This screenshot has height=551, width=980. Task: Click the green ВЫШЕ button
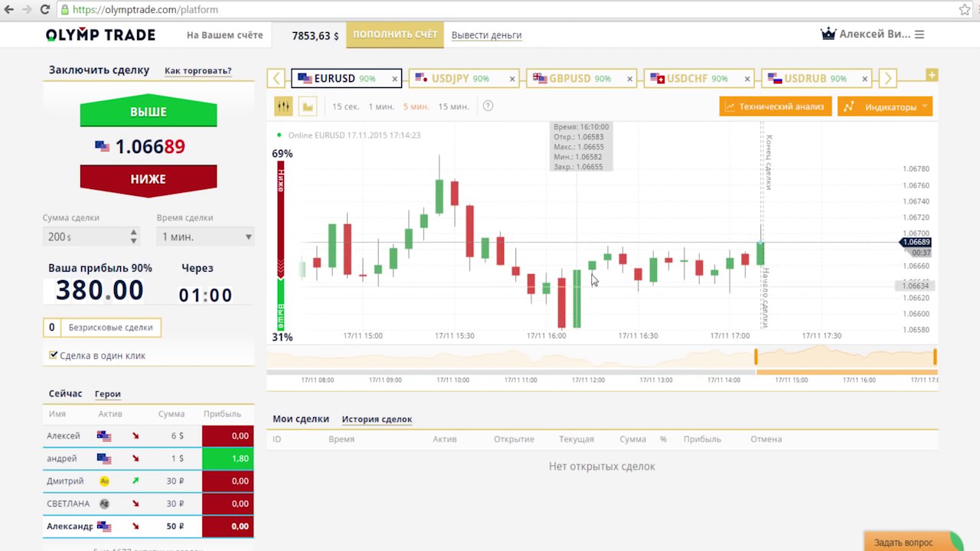[149, 112]
